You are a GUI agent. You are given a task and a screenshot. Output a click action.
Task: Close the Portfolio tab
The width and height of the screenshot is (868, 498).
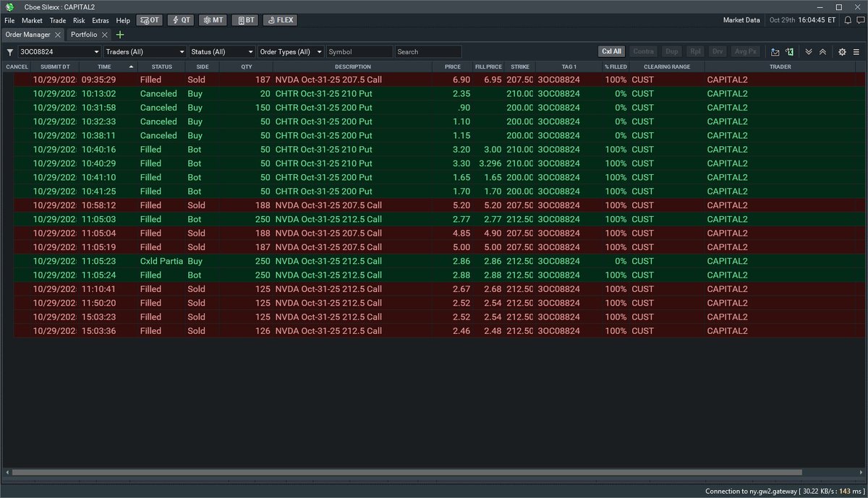[105, 35]
